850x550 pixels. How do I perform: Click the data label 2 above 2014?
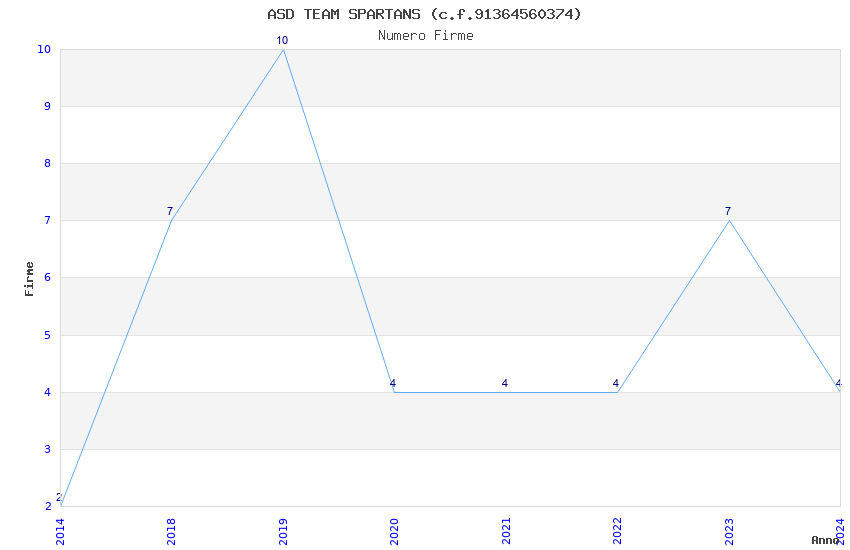point(58,497)
